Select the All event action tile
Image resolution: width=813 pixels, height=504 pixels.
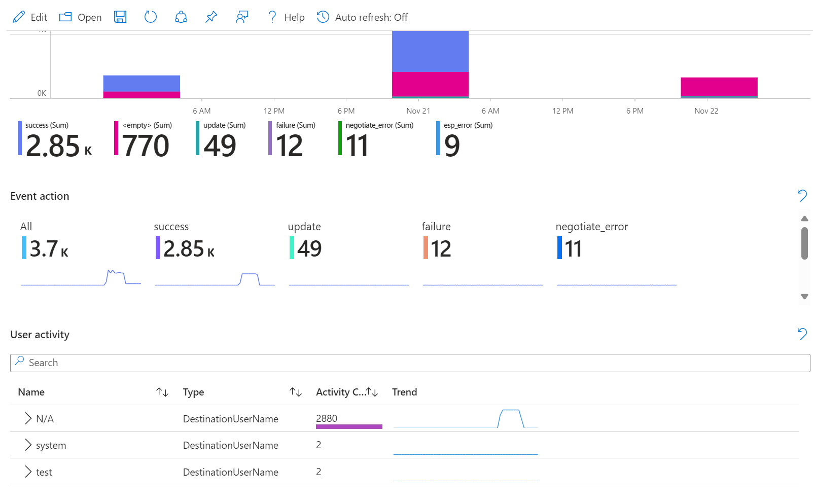(x=81, y=254)
